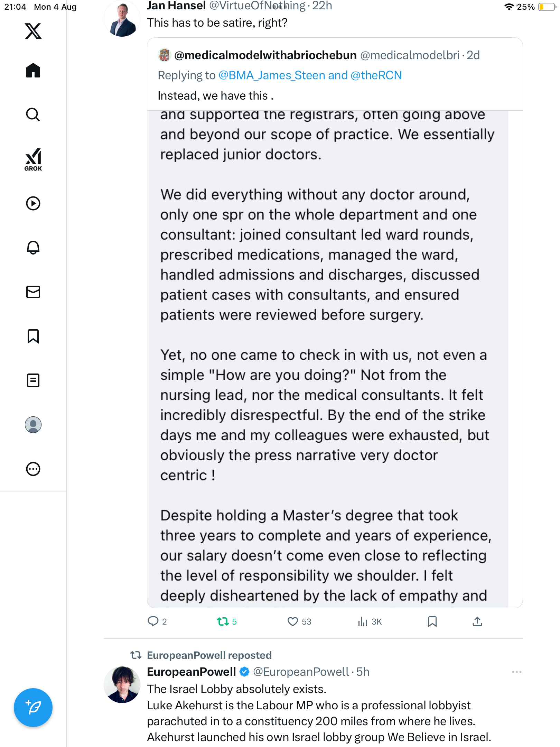Open Direct Messages envelope
Viewport: 560px width, 747px height.
coord(33,292)
